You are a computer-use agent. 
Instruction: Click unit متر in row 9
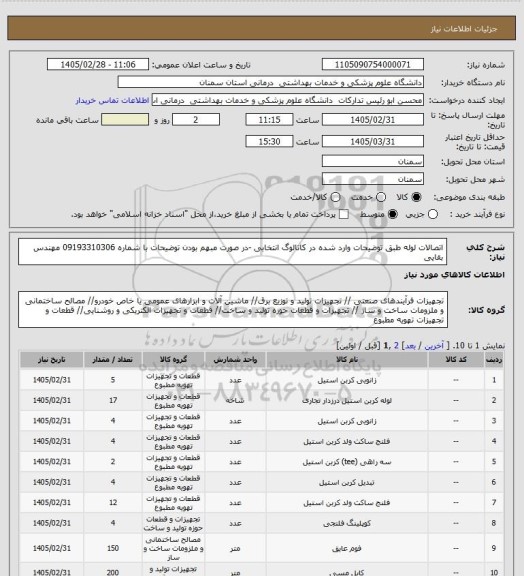pyautogui.click(x=235, y=548)
